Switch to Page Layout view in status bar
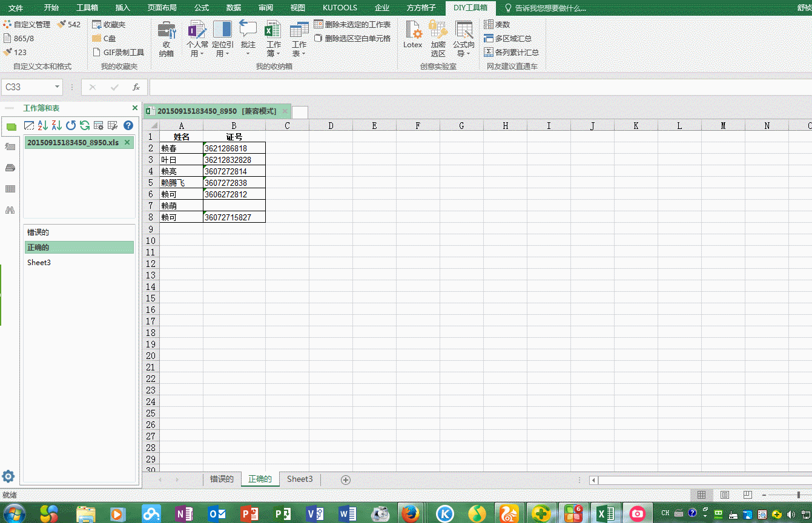Screen dimensions: 812x523 pos(724,495)
